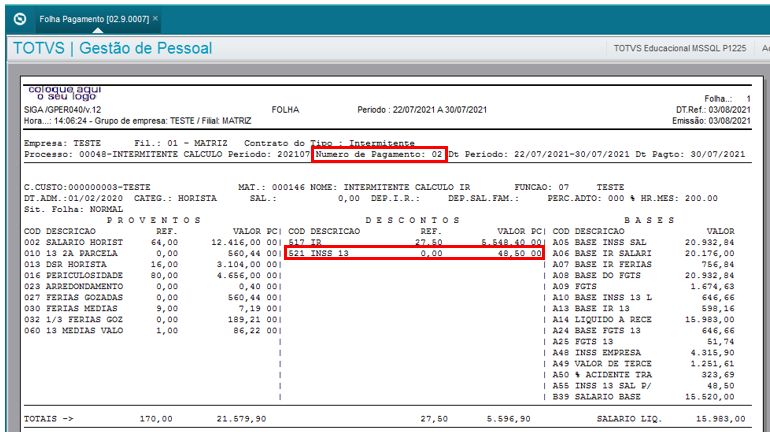Click the BASES section heading
Image resolution: width=770 pixels, height=432 pixels.
[x=649, y=220]
